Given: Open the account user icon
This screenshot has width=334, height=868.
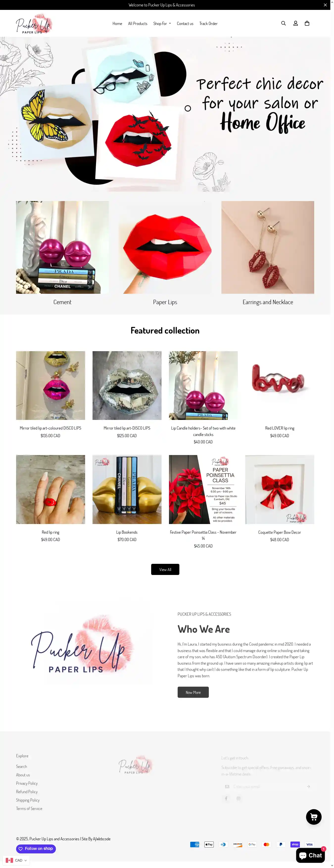Looking at the screenshot, I should point(296,23).
